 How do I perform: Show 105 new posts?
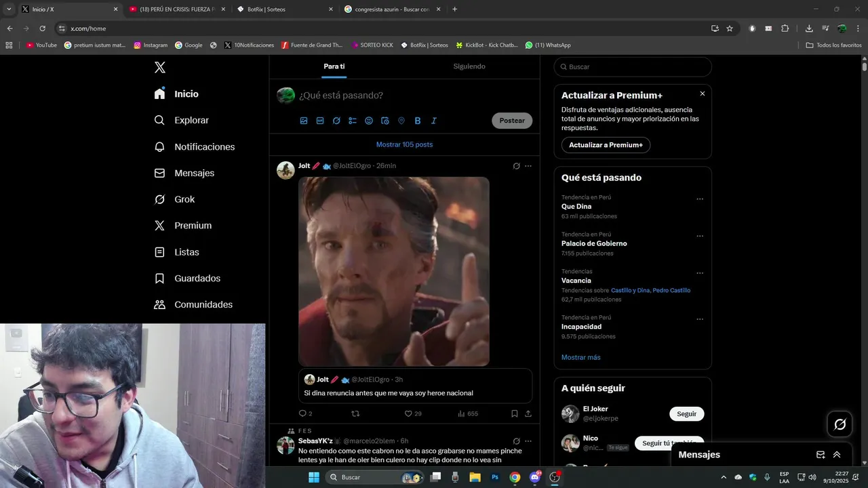(404, 144)
